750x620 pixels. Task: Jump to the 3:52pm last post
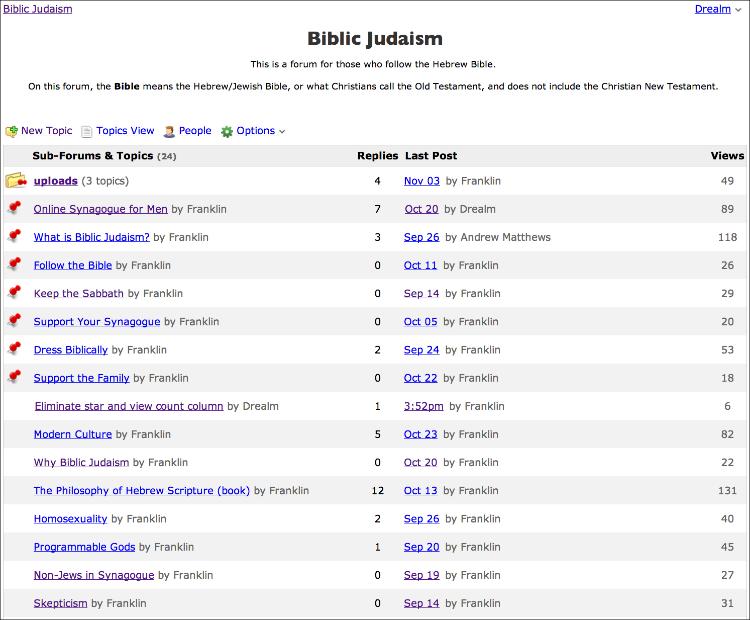(x=423, y=407)
